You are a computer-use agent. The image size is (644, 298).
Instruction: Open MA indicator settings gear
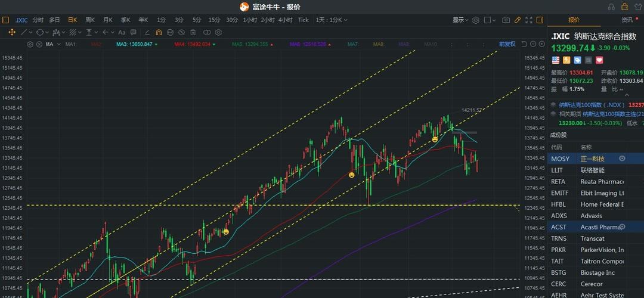coord(30,44)
